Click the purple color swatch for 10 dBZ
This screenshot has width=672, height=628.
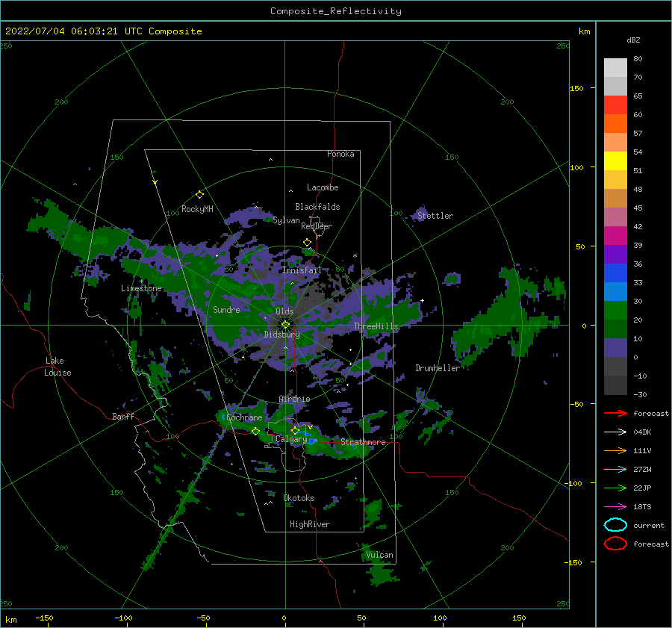(x=615, y=348)
